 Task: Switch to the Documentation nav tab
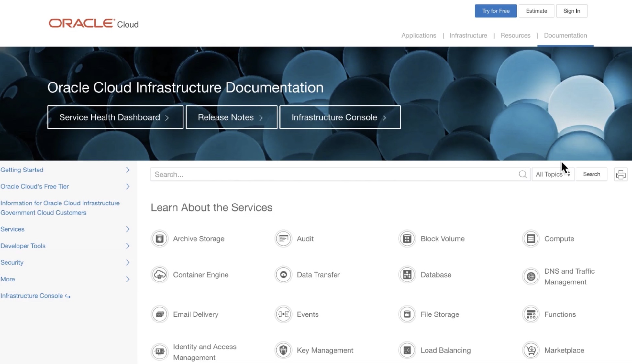(x=565, y=35)
